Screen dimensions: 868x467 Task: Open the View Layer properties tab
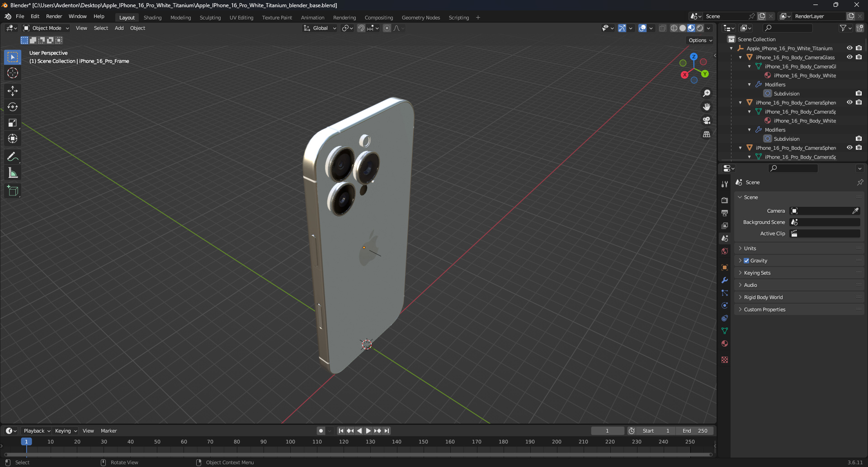point(725,225)
